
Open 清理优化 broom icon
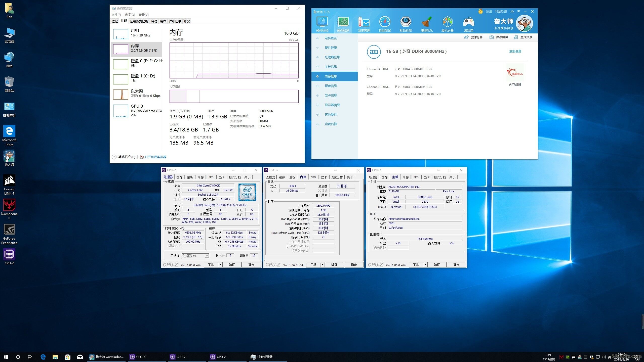[427, 24]
